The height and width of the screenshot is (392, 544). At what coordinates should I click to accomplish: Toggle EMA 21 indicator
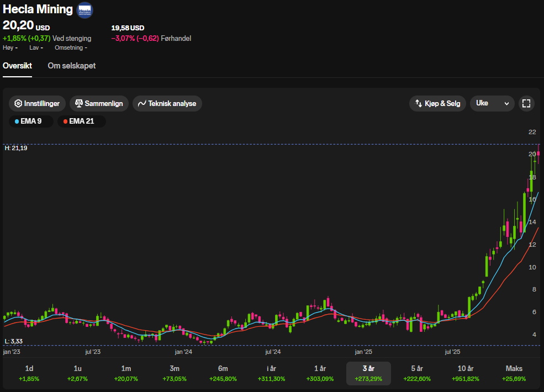click(82, 121)
